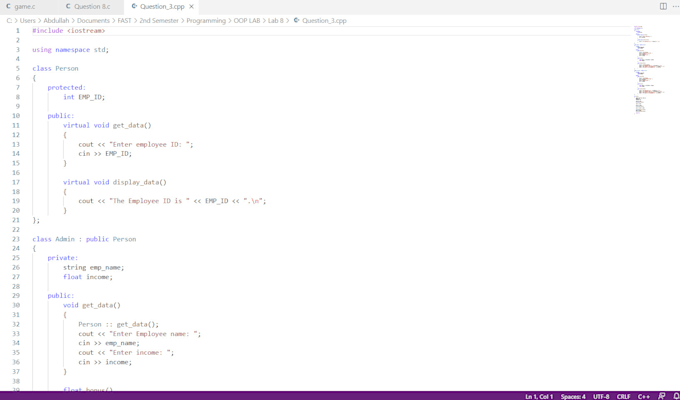
Task: Click 'float income;' line
Action: pos(88,277)
